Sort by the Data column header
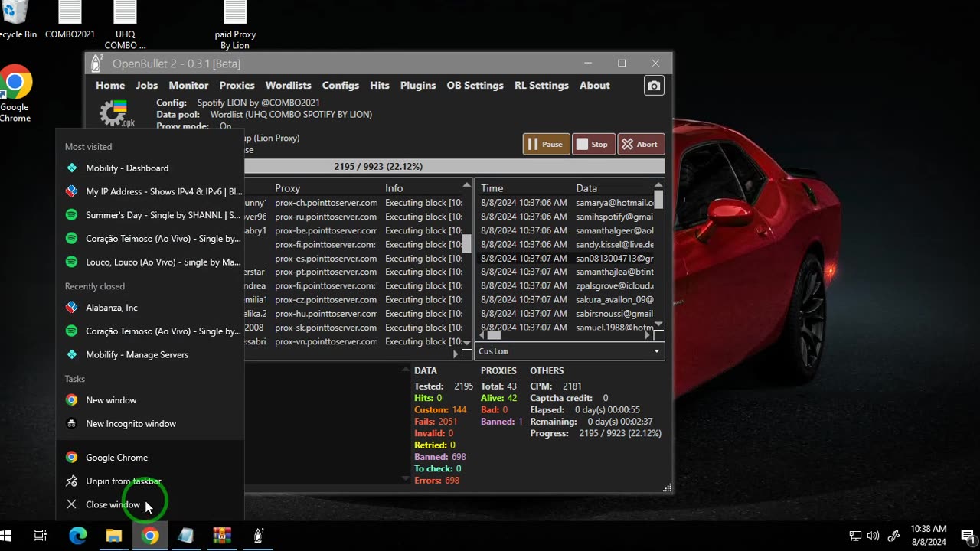 pos(586,188)
